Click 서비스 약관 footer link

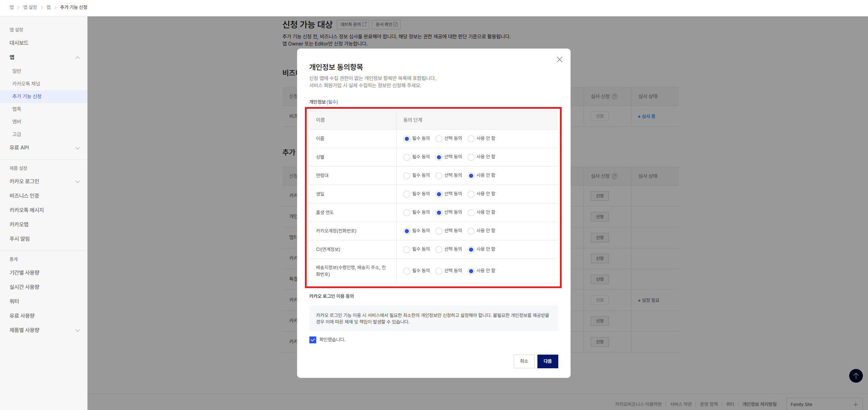point(681,404)
